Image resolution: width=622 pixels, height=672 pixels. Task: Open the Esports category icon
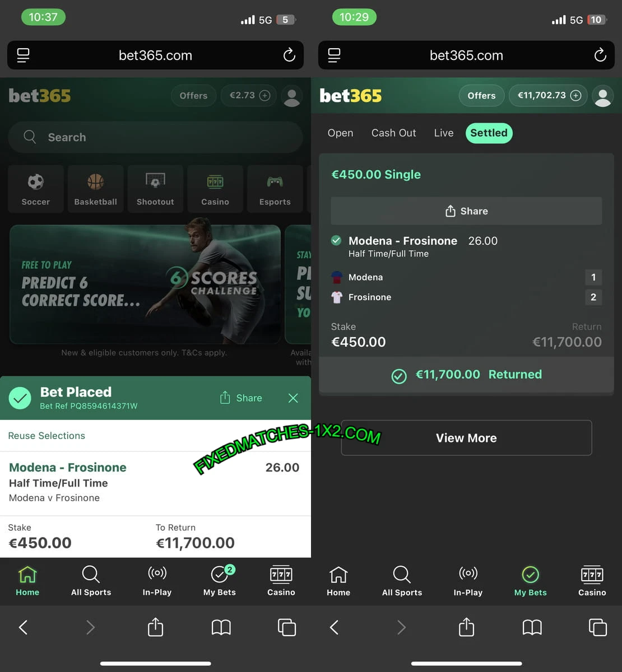click(275, 189)
